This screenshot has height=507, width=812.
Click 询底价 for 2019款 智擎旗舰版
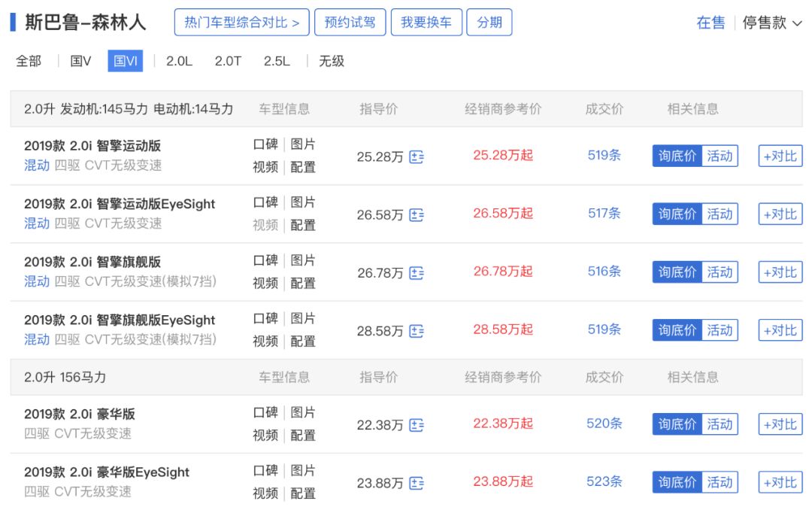coord(677,272)
